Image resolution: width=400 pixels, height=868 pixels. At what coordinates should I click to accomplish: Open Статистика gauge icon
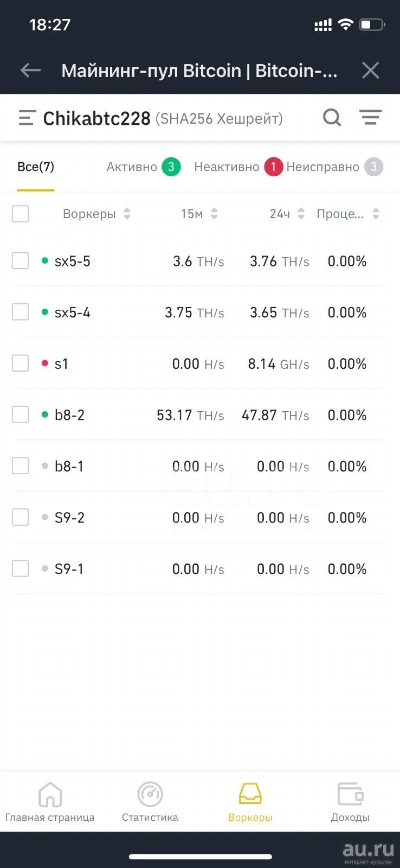point(150,795)
